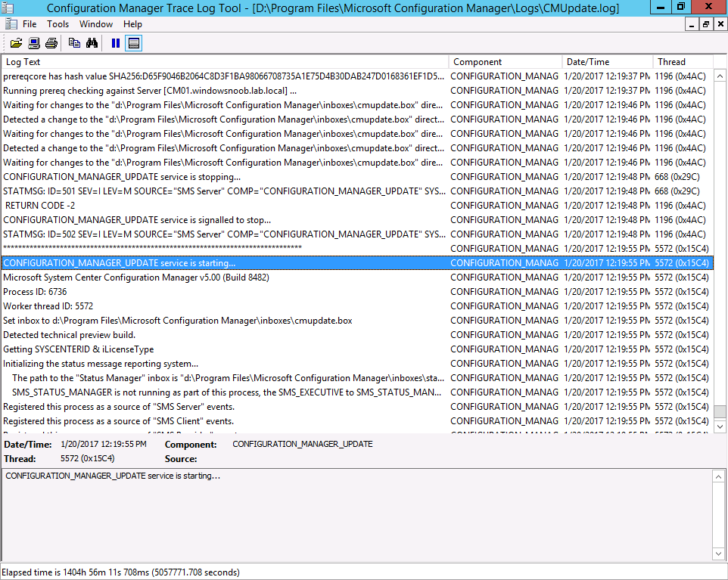
Task: Select 'Initializing the status message reporting system...' row
Action: coord(357,364)
